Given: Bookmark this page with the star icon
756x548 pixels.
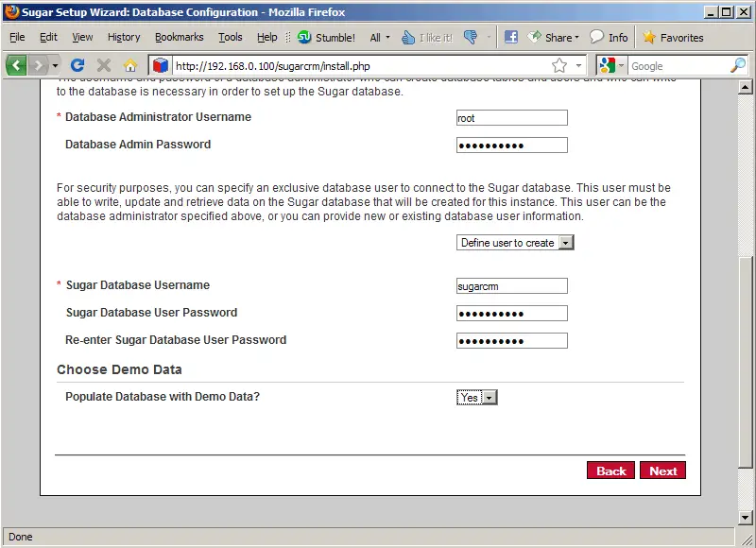Looking at the screenshot, I should point(559,65).
